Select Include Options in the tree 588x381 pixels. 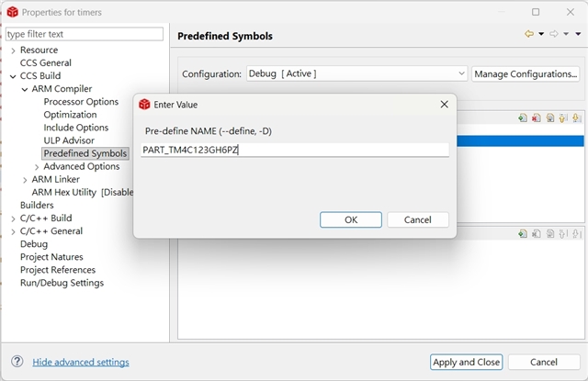pyautogui.click(x=76, y=128)
